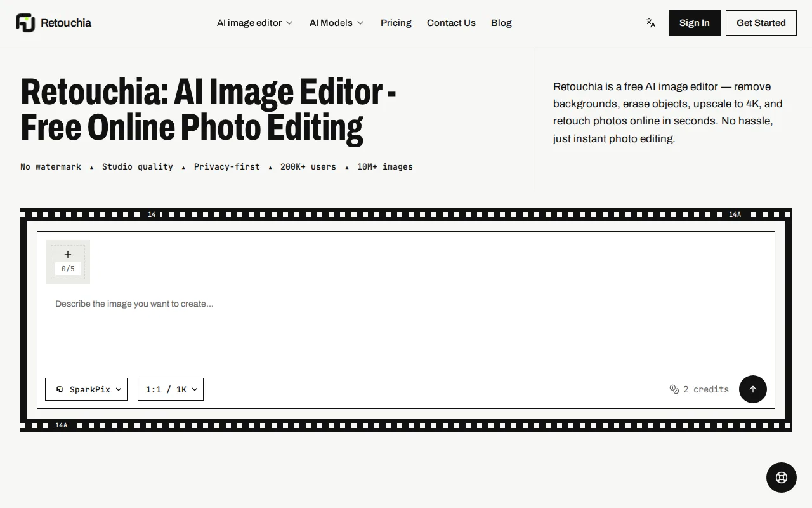Screen dimensions: 812x508
Task: Click the "200K+ users" text
Action: coord(308,166)
